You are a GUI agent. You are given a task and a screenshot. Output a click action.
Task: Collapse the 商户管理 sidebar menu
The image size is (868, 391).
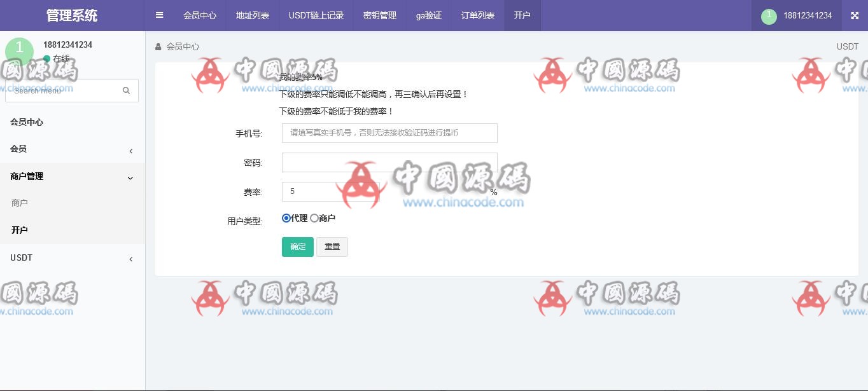[73, 177]
